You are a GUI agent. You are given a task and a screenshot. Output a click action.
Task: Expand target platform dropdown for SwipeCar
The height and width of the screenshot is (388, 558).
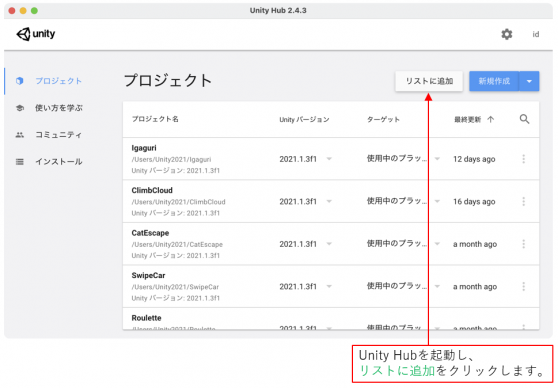coord(437,286)
